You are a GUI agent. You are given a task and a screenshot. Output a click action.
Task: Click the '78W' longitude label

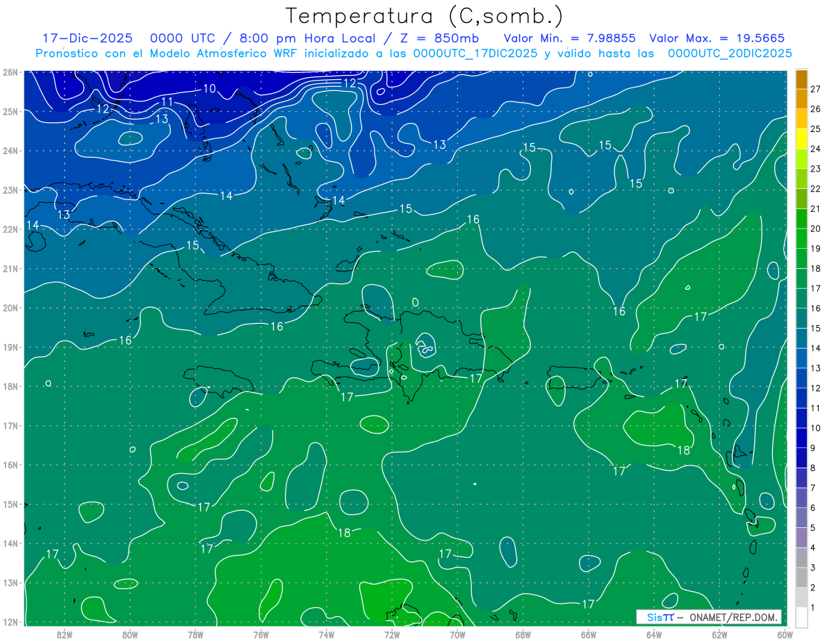[195, 634]
